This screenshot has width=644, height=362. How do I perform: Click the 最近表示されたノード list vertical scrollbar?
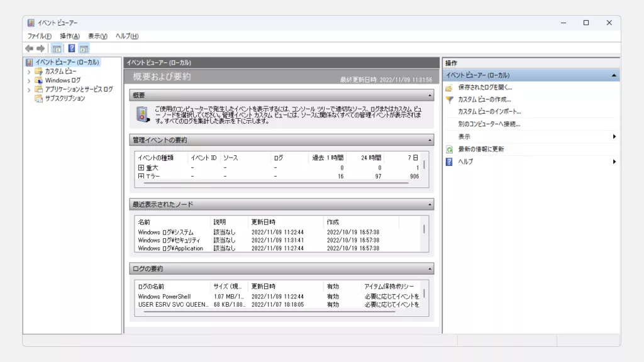point(424,230)
